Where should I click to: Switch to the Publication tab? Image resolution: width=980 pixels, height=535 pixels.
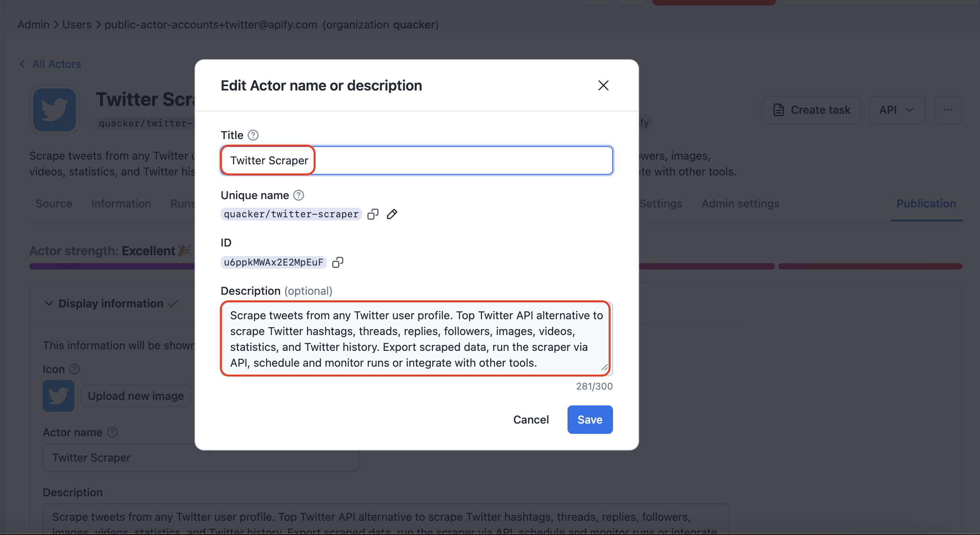pos(926,203)
